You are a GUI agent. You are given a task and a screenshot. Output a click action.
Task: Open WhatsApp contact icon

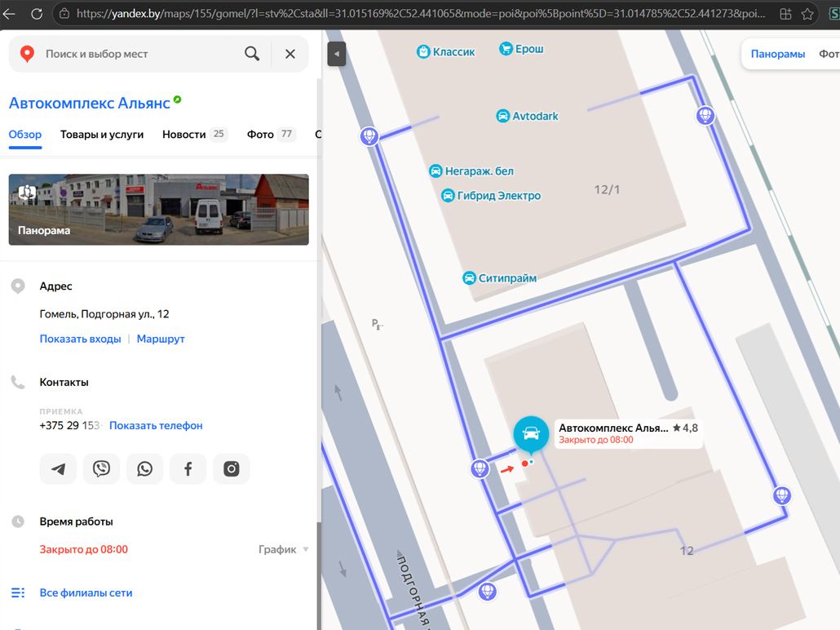[144, 469]
